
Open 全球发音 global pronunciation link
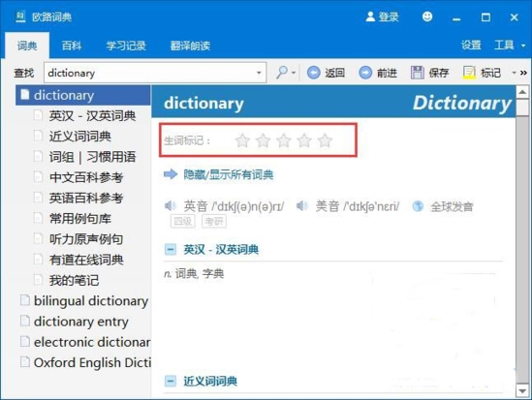pos(452,206)
